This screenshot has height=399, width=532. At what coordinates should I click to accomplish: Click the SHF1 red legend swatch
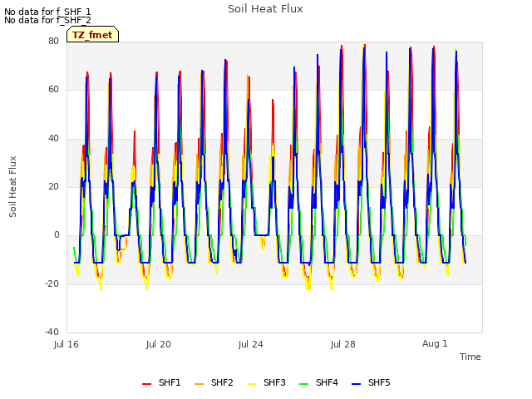click(x=146, y=384)
